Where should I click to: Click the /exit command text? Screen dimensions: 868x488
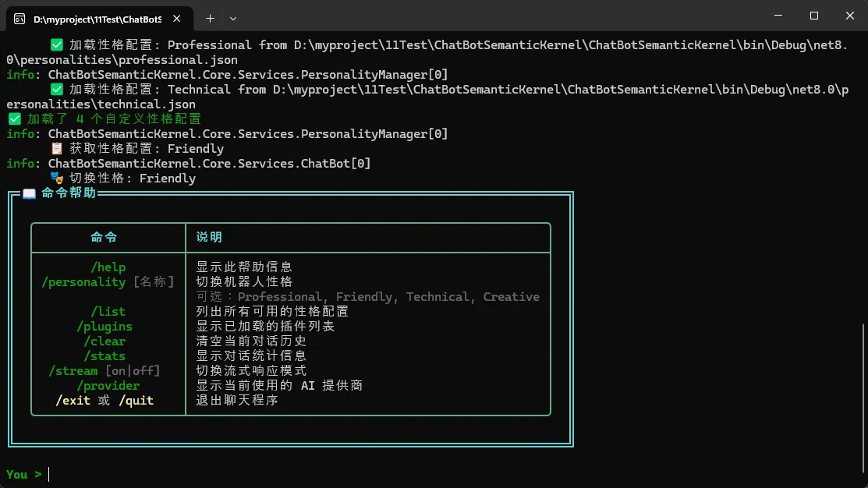click(x=73, y=401)
